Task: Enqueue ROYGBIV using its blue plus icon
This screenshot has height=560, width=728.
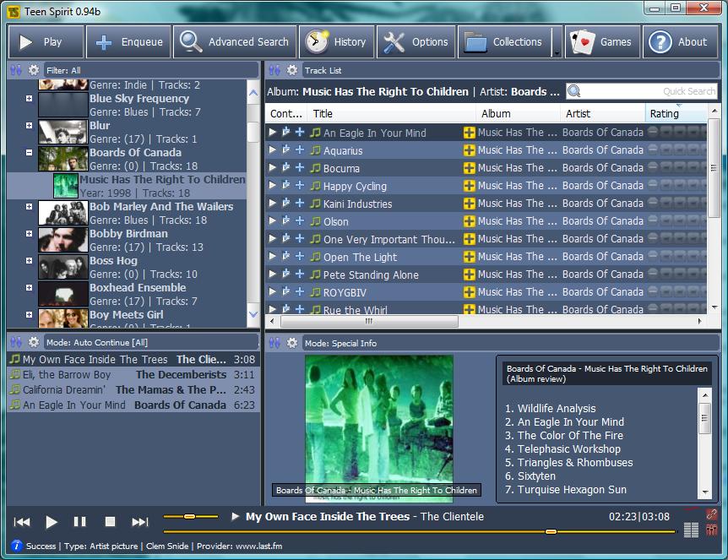Action: [300, 291]
